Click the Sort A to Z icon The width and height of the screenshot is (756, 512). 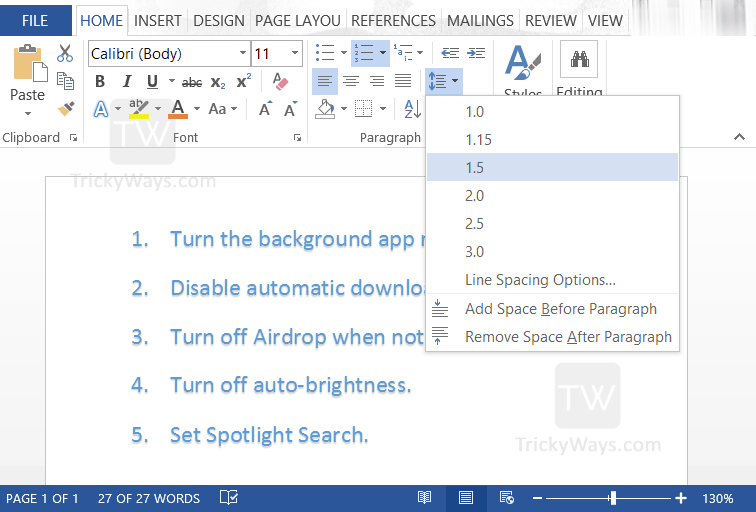[x=413, y=109]
